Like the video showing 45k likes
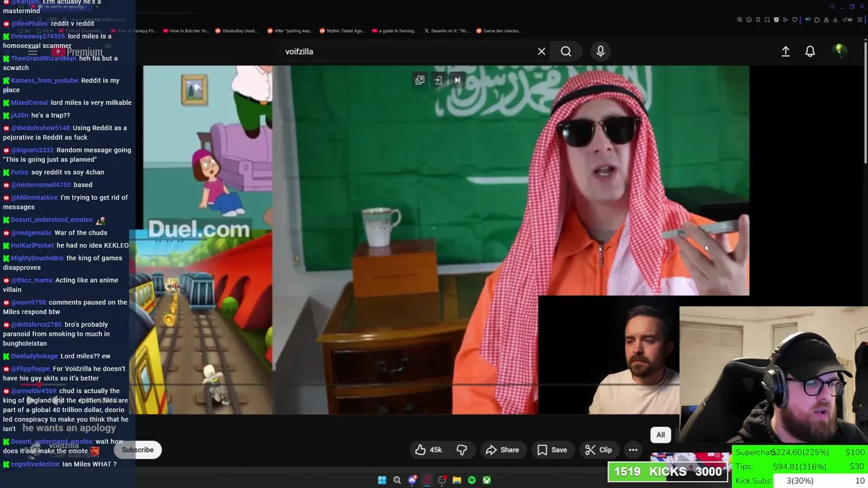868x488 pixels. [x=429, y=450]
